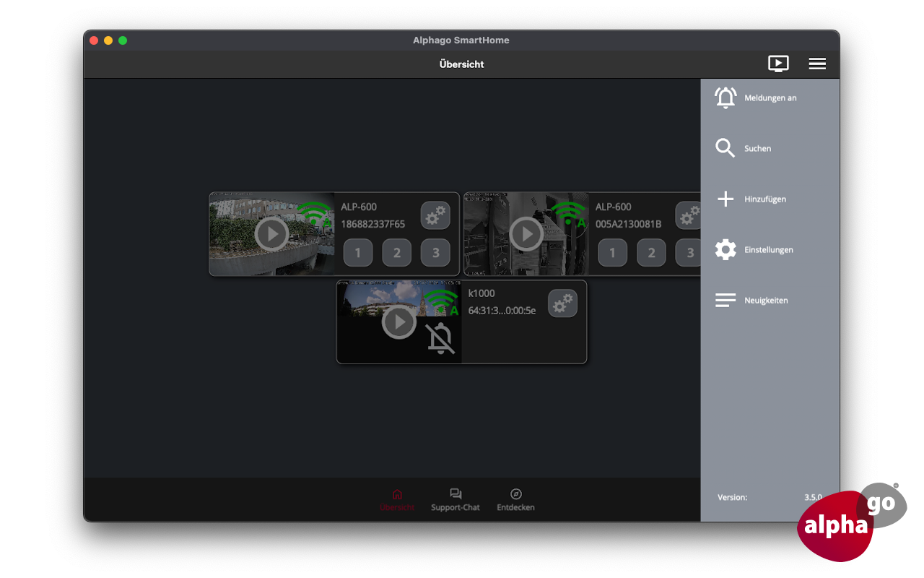Go to the Entdecken tab

coord(515,500)
